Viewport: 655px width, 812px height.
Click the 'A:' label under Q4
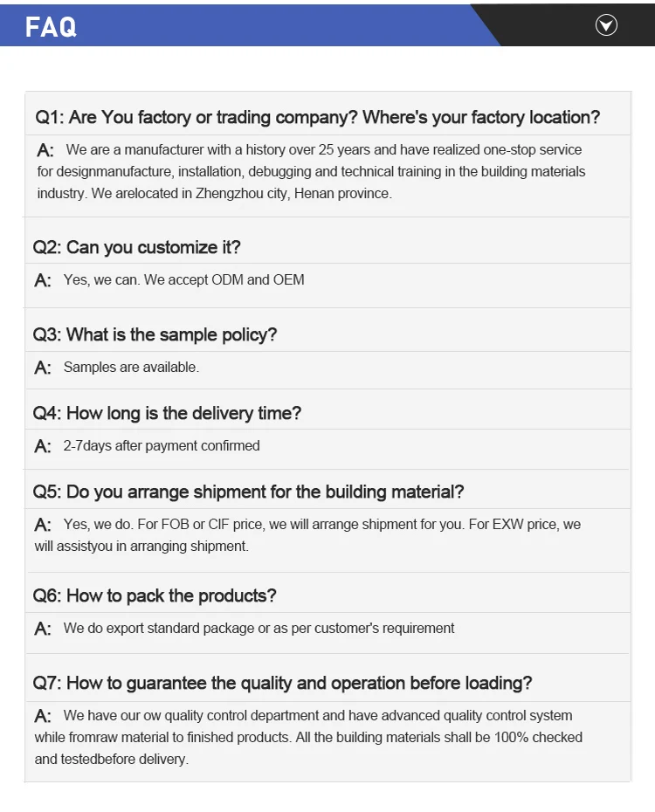(43, 447)
